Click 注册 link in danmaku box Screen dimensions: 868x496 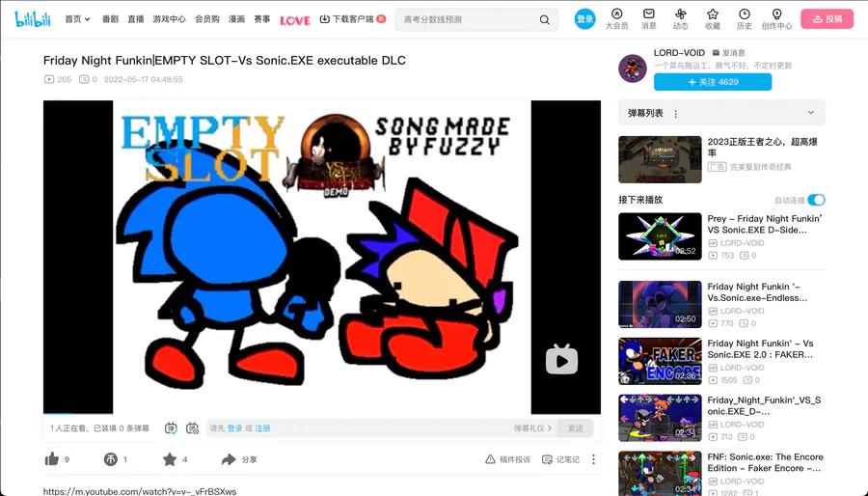click(262, 428)
